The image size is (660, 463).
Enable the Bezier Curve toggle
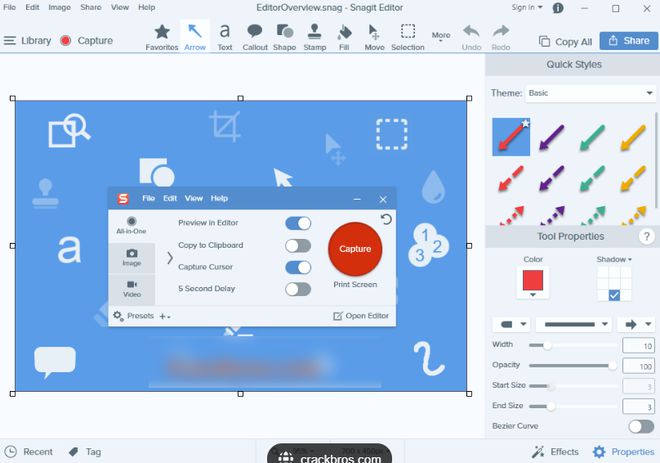641,426
